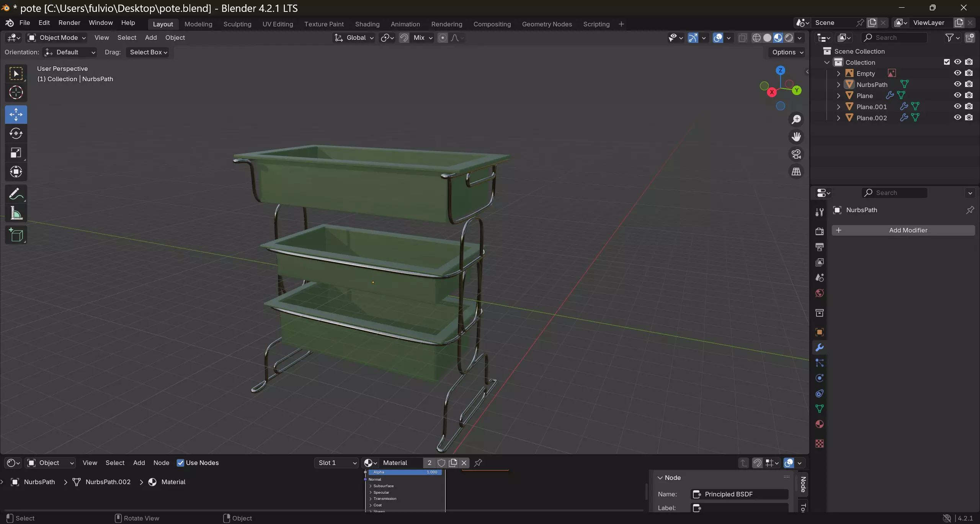Viewport: 980px width, 524px height.
Task: Toggle Collection exclude checkbox in outliner
Action: pos(947,62)
